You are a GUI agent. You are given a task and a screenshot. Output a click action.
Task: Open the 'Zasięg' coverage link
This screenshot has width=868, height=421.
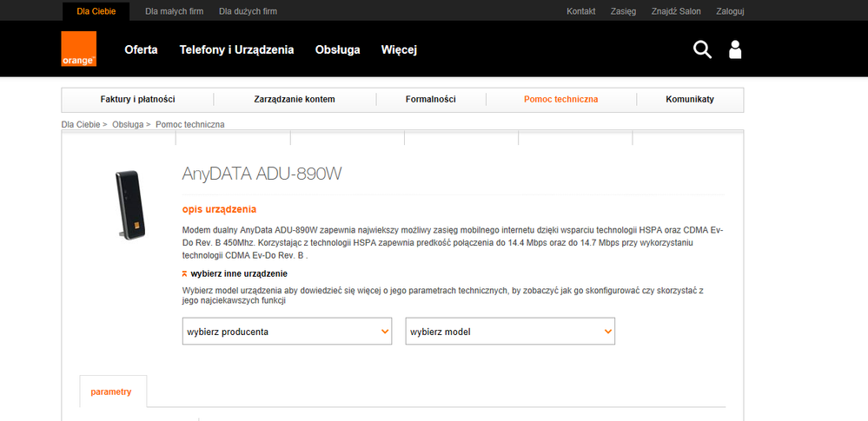coord(623,11)
